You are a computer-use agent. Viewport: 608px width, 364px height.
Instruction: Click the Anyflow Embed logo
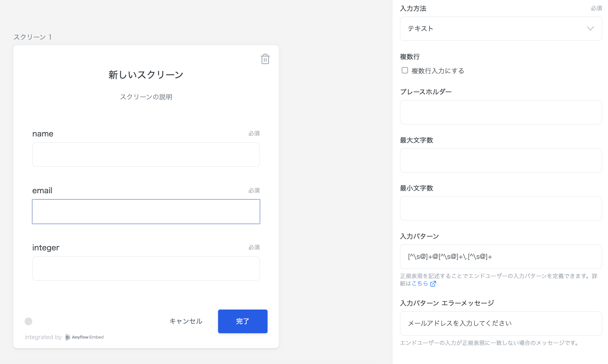(x=84, y=337)
